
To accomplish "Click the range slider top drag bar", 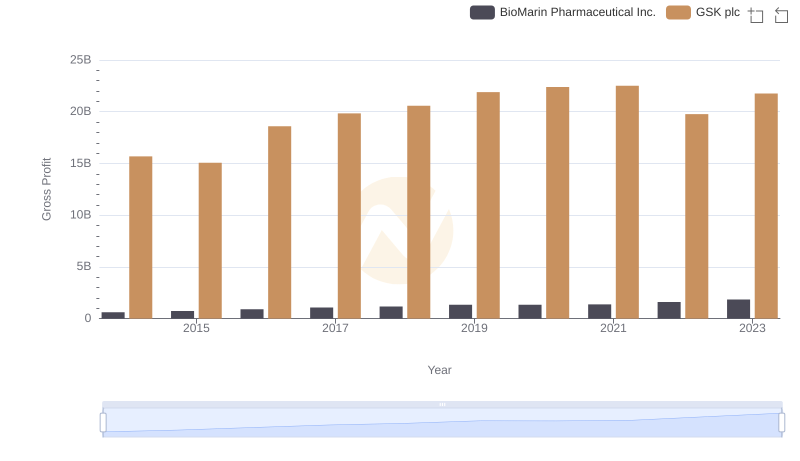I will (x=442, y=404).
